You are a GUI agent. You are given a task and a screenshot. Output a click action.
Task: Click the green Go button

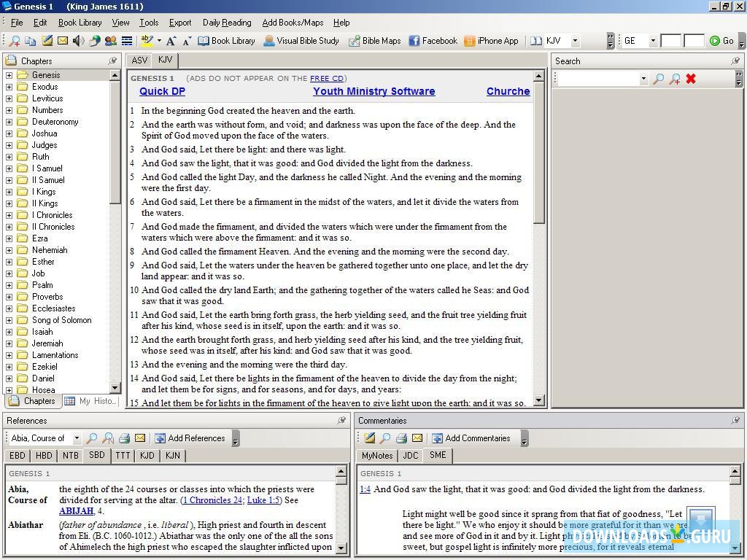pos(721,41)
